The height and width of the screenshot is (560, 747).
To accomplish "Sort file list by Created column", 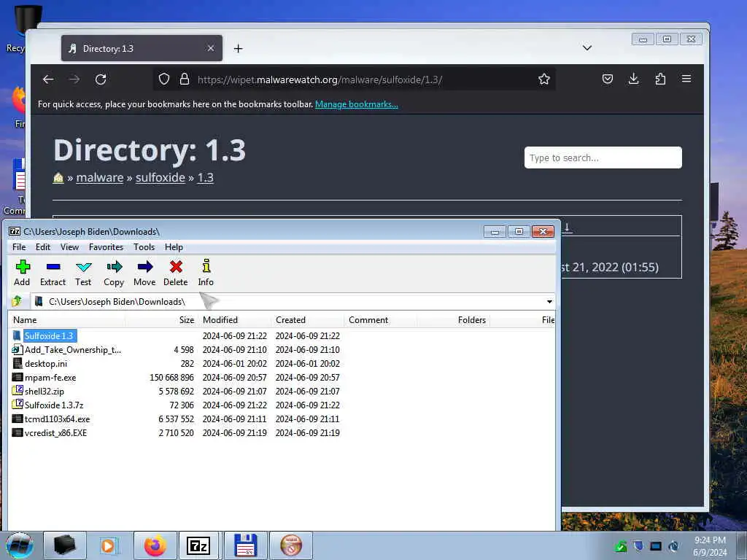I will tap(308, 320).
